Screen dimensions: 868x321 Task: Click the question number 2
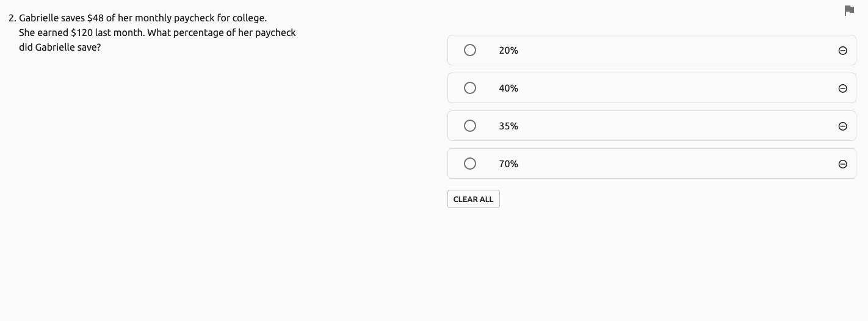[x=12, y=18]
